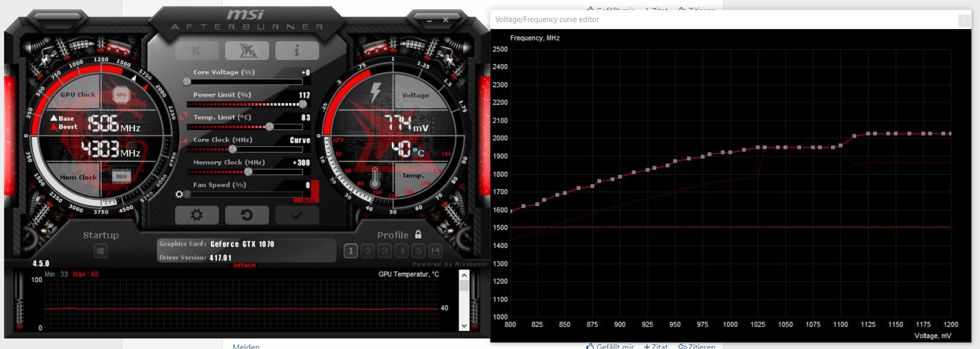Click the fan settings gear beside Fan Speed
This screenshot has width=980, height=349.
[179, 194]
